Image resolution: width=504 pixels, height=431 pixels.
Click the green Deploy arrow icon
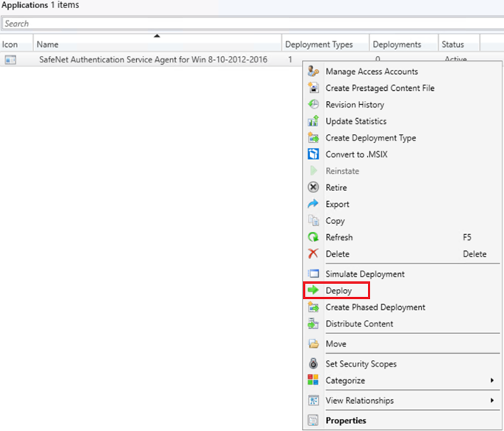point(313,290)
